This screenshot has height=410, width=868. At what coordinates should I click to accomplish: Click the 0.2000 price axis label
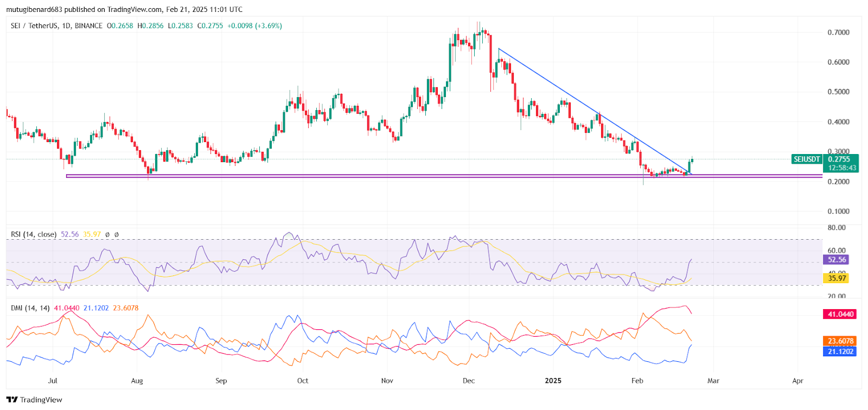[x=838, y=181]
